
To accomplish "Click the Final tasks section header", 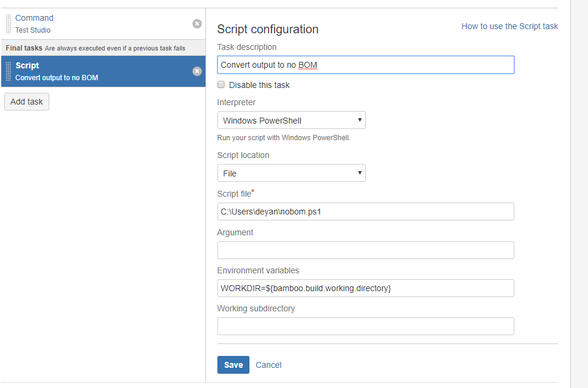I will (103, 48).
